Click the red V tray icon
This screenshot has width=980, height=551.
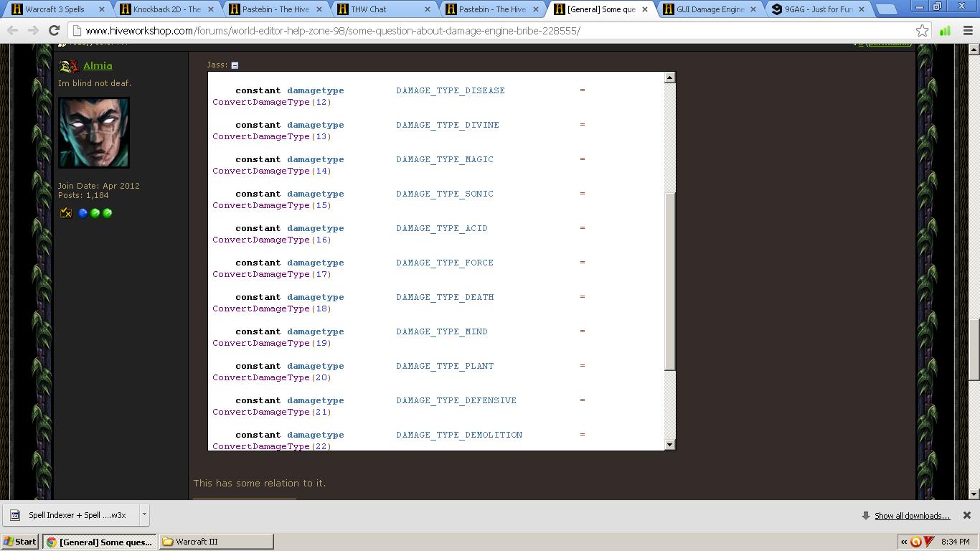928,542
